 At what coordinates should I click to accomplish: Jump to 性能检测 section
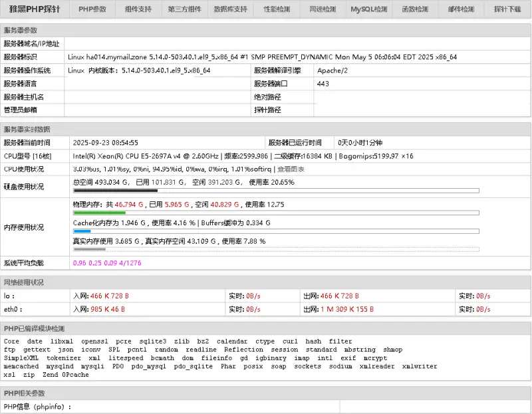tap(277, 9)
